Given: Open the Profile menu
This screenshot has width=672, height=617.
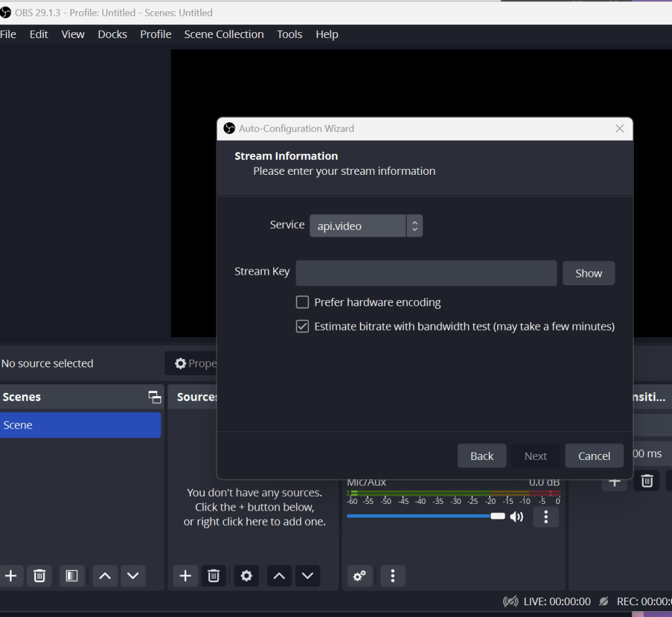Looking at the screenshot, I should tap(156, 34).
